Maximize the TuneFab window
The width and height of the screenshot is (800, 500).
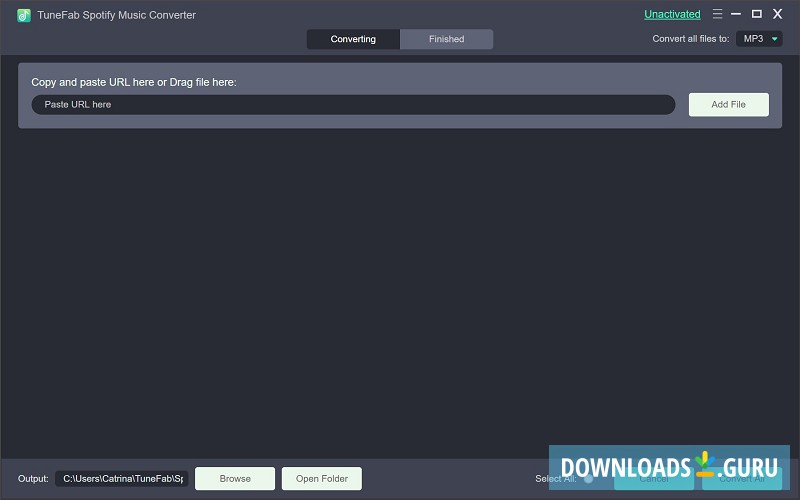pyautogui.click(x=757, y=14)
